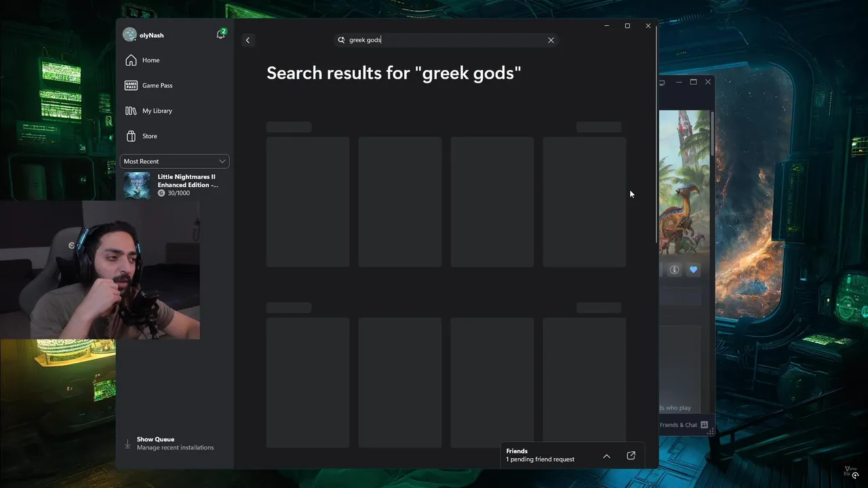Close the background window

coord(708,82)
